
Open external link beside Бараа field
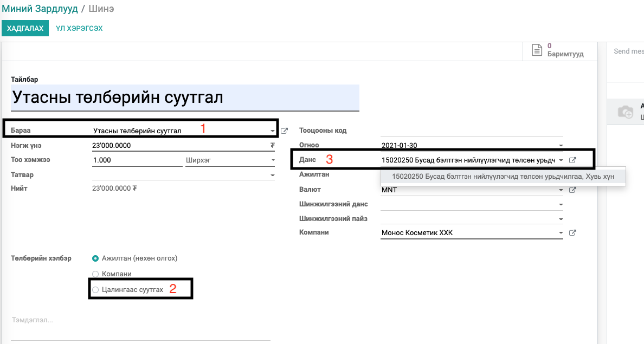point(284,131)
